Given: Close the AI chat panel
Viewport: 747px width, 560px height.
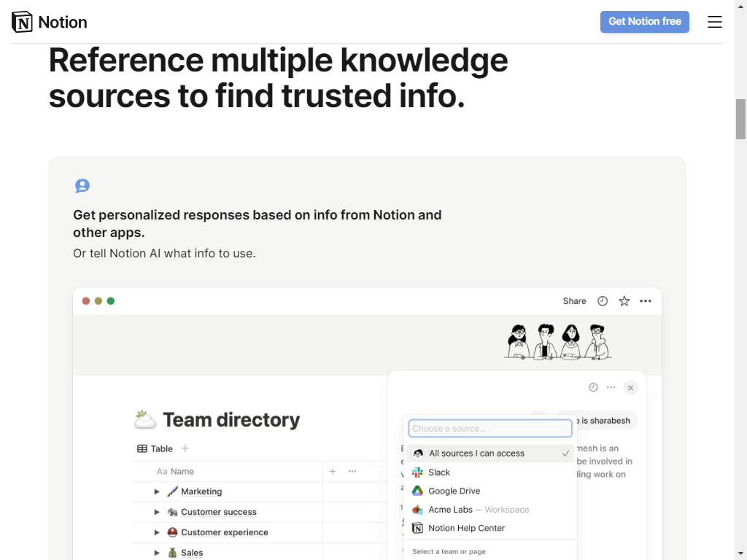Looking at the screenshot, I should (630, 388).
